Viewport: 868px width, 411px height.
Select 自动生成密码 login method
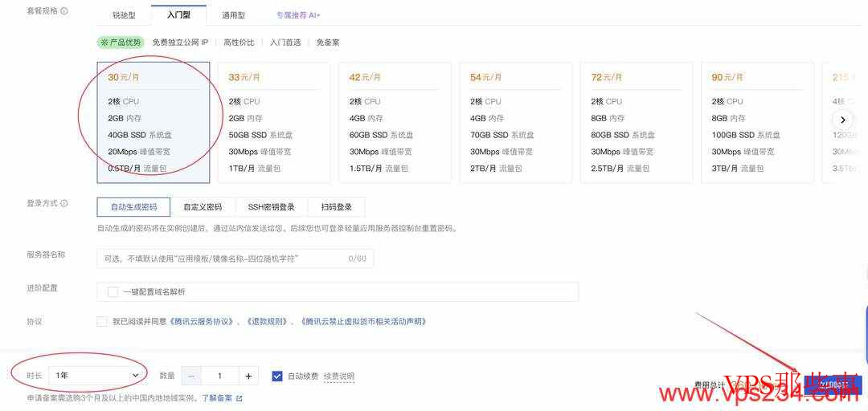[x=133, y=207]
